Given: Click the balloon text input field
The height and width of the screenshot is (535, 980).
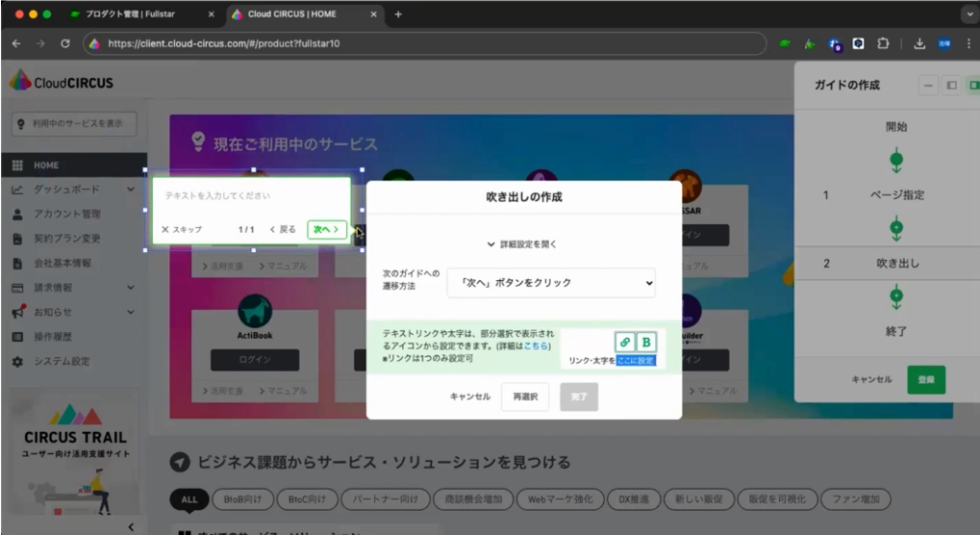Looking at the screenshot, I should coord(251,196).
